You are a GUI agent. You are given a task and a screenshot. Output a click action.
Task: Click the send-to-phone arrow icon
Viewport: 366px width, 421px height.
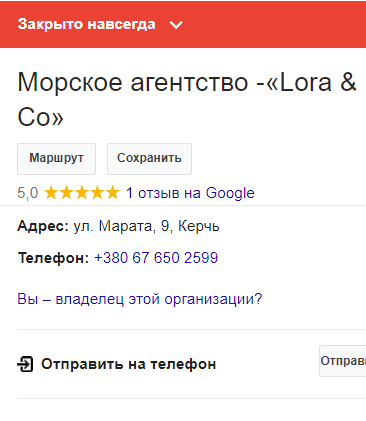point(25,364)
